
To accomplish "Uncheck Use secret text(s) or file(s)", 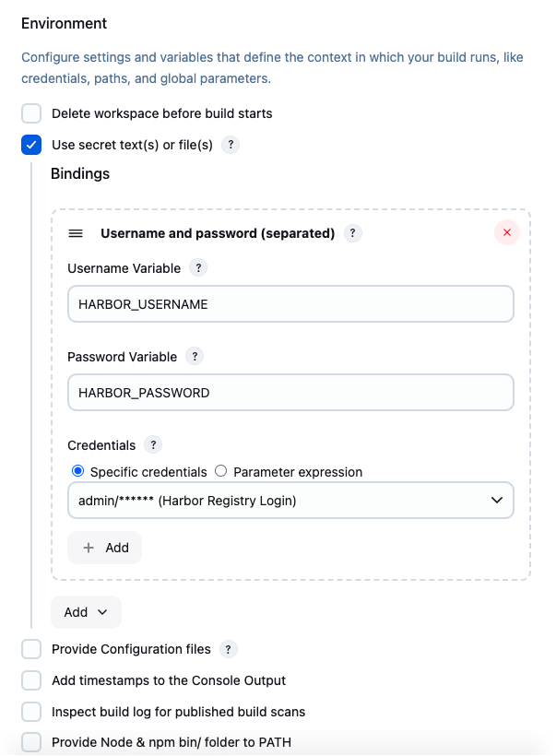I will tap(31, 145).
